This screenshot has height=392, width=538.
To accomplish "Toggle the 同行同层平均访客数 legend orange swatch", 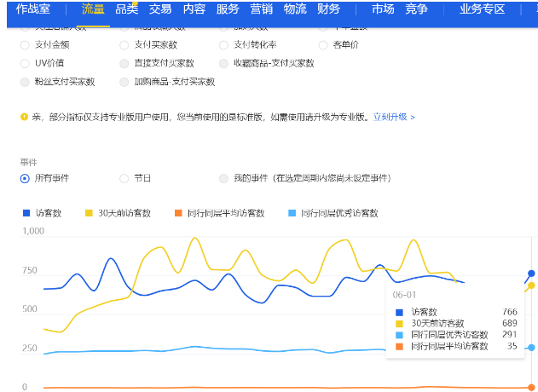I will click(178, 213).
